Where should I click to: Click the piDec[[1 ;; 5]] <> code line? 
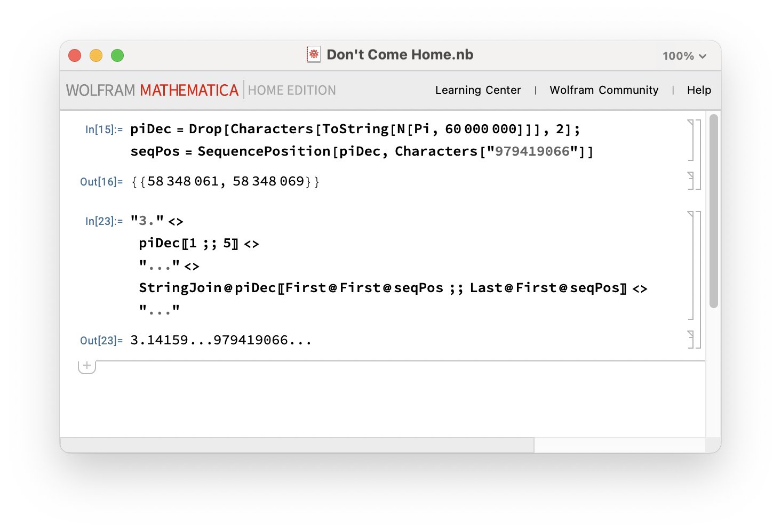pos(199,243)
